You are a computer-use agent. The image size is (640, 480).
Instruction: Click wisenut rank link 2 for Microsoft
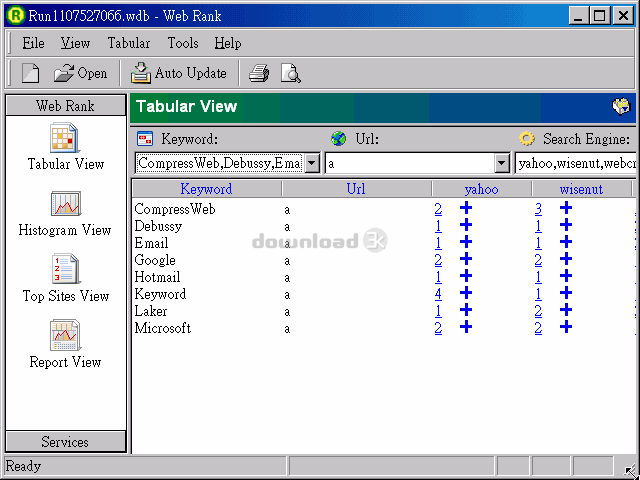coord(538,328)
